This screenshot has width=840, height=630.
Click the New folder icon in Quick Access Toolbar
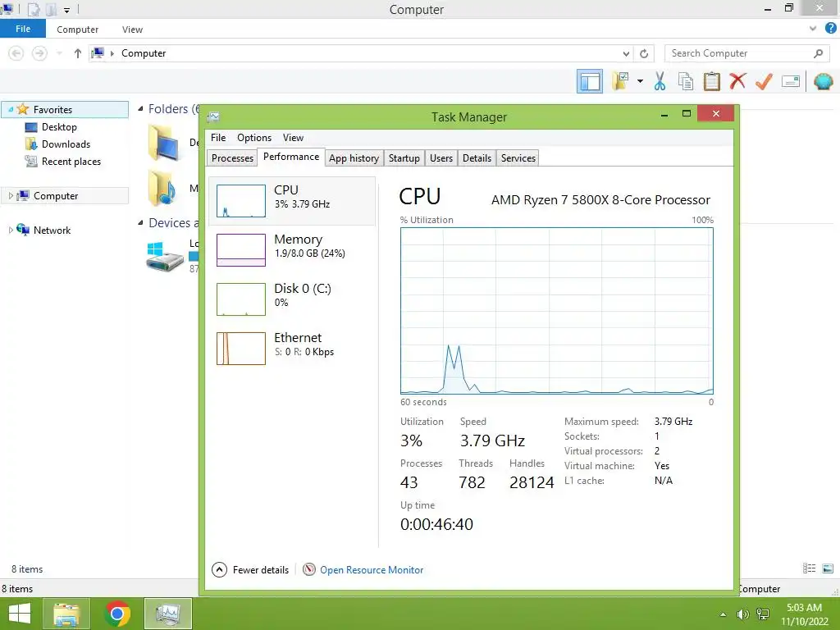pos(51,9)
